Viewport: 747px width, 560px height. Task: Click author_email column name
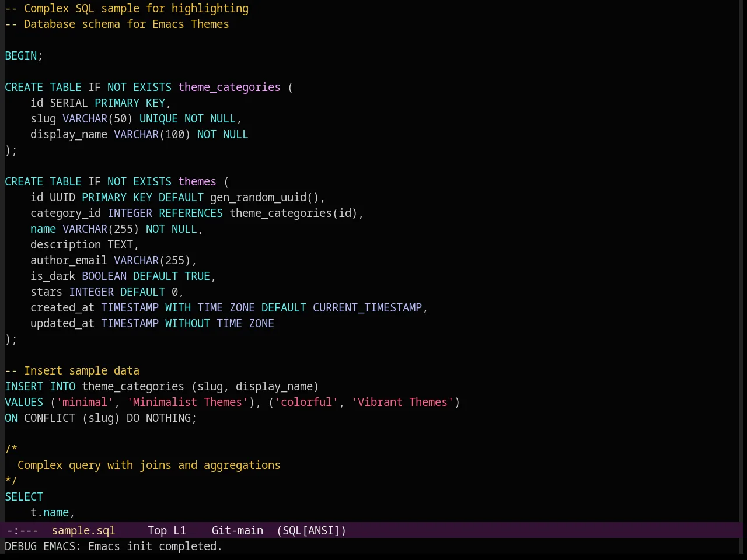click(69, 260)
